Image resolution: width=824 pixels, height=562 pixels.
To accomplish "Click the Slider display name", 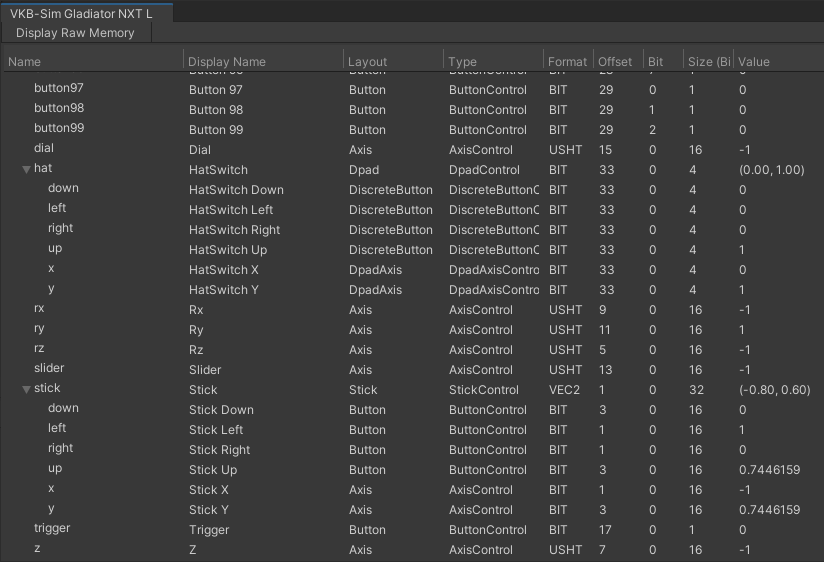I will [205, 370].
